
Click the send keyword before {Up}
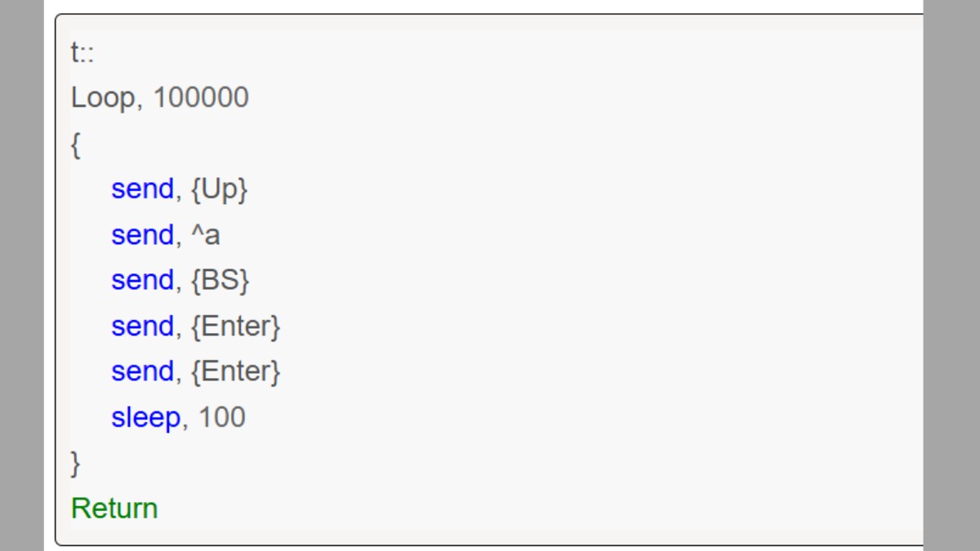(x=142, y=189)
